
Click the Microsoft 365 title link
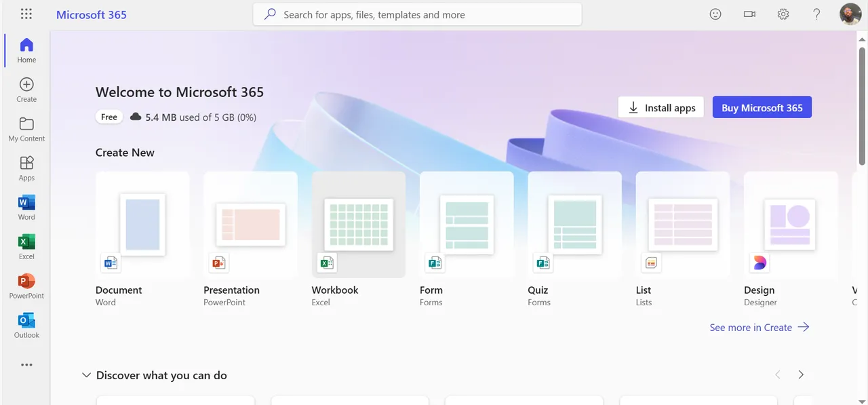[x=92, y=14]
